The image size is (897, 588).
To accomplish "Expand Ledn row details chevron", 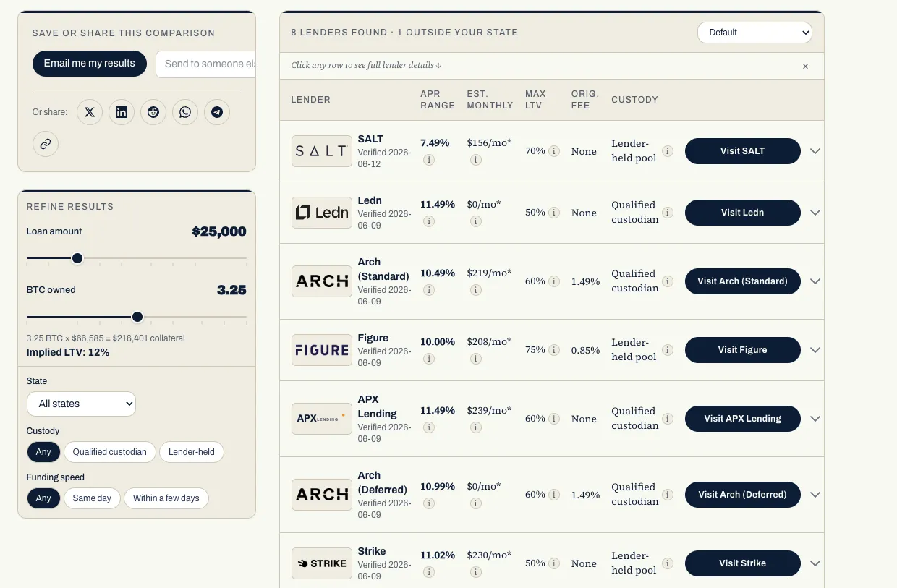I will pos(815,213).
